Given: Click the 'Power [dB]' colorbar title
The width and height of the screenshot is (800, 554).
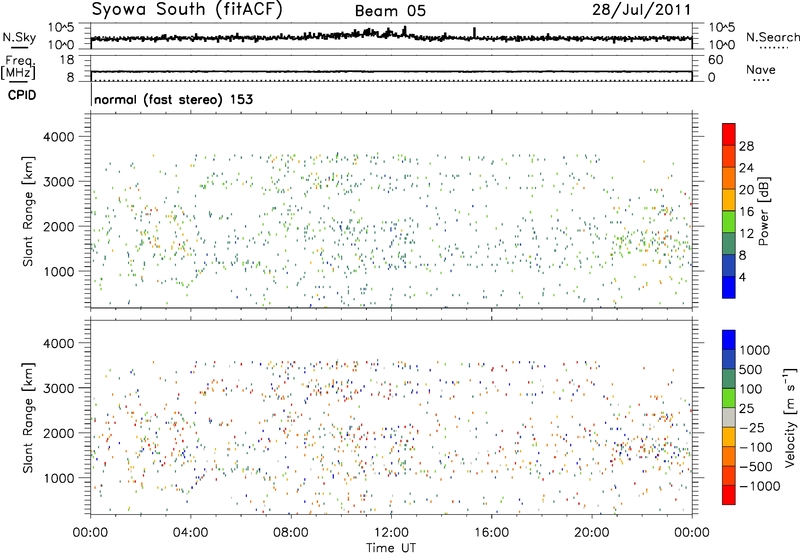Looking at the screenshot, I should tap(763, 211).
